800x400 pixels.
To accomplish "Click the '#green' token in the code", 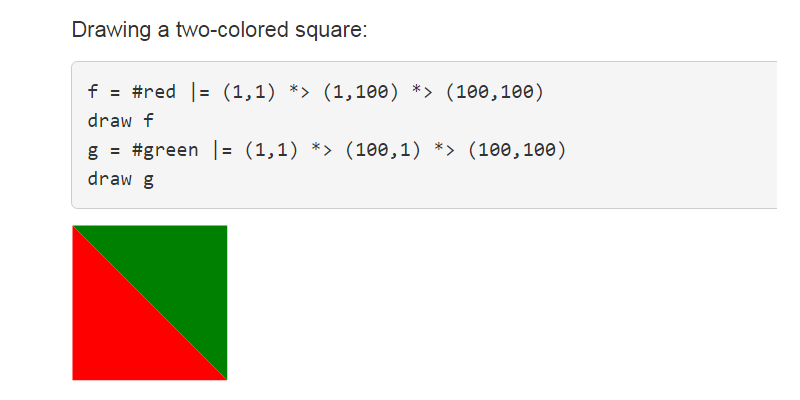I will [165, 151].
